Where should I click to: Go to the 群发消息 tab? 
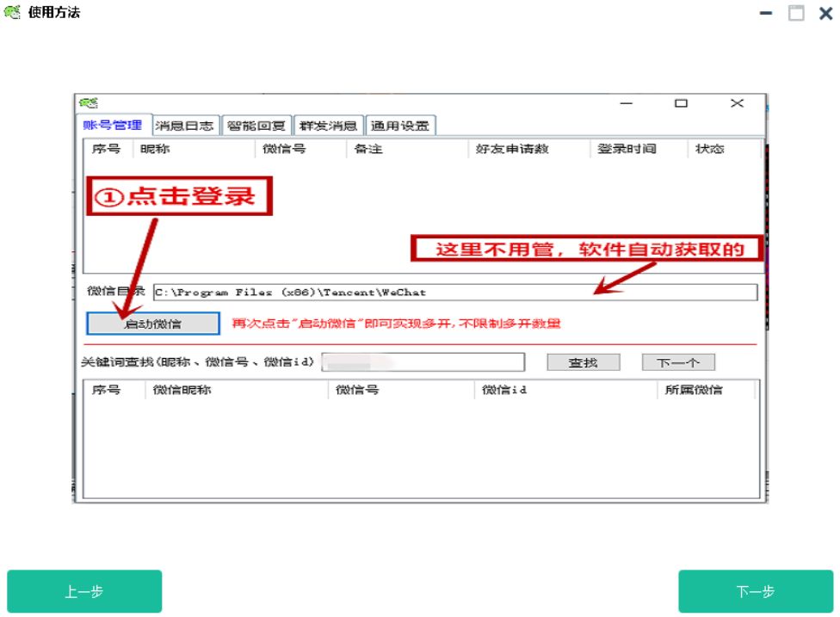point(328,126)
